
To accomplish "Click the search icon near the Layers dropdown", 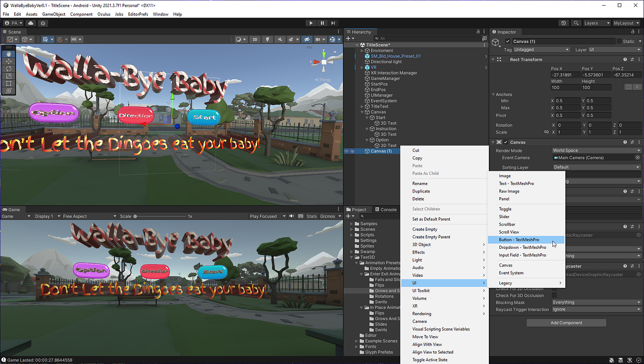I will [576, 23].
